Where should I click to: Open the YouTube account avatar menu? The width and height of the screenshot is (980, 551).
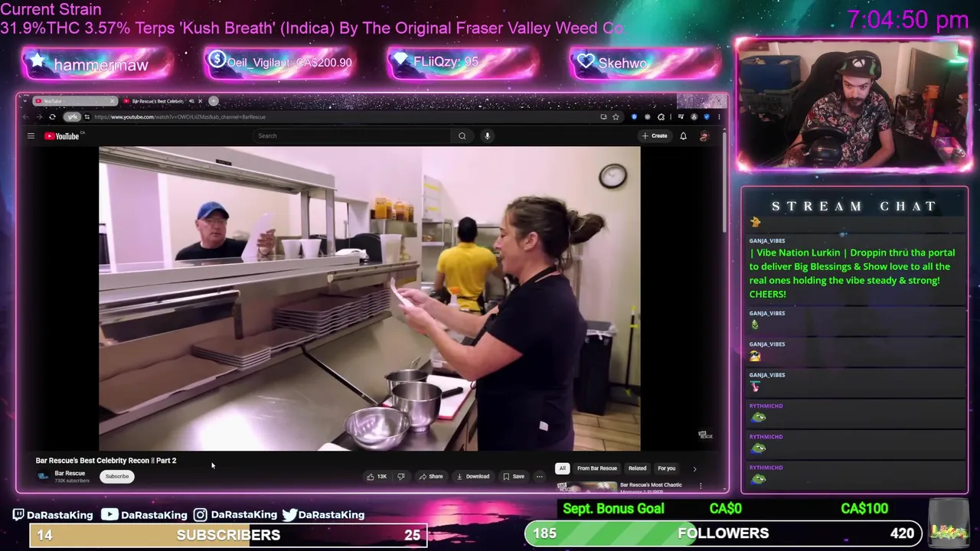coord(704,136)
